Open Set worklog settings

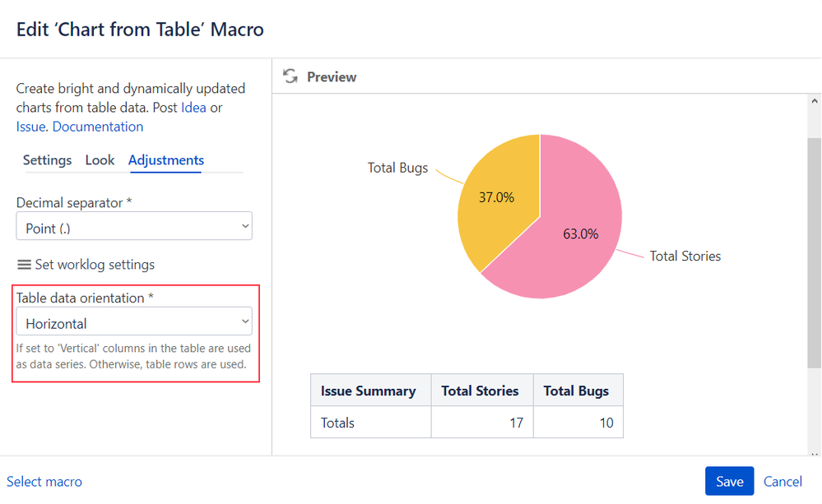[94, 265]
